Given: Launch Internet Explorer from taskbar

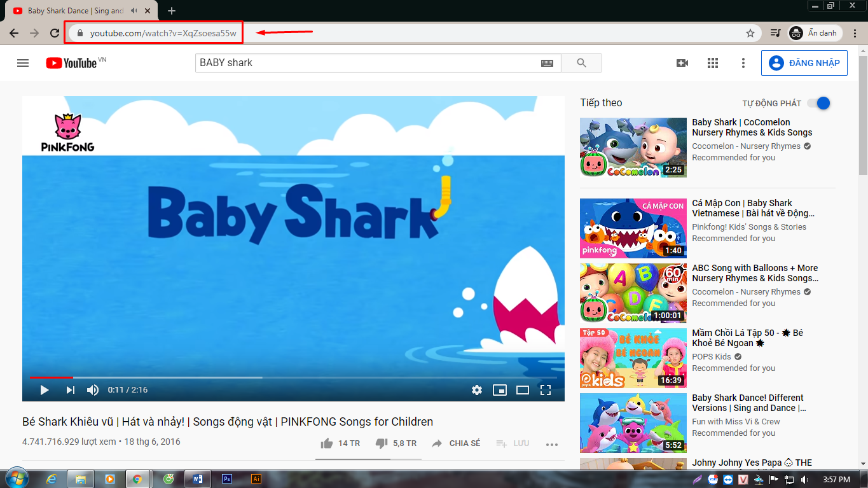Looking at the screenshot, I should pyautogui.click(x=50, y=479).
